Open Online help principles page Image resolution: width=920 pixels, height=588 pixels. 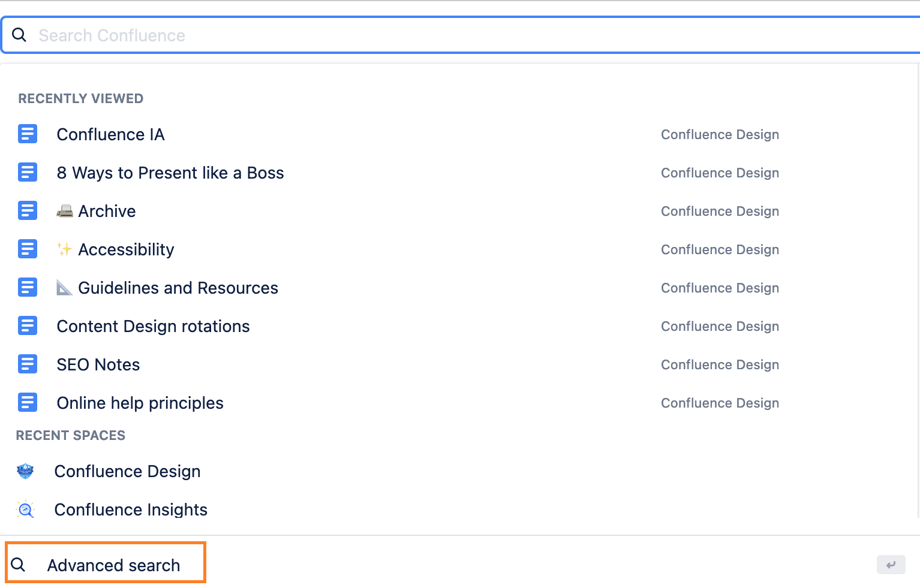(x=140, y=403)
